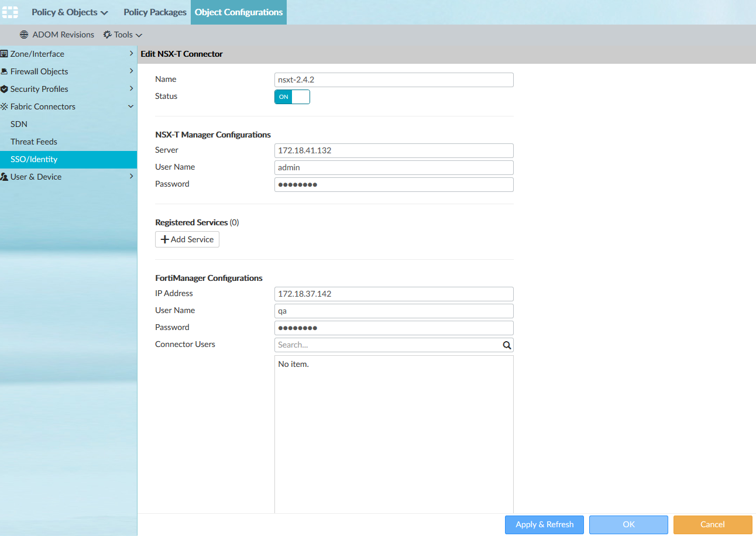Viewport: 756px width, 536px height.
Task: Collapse the Fabric Connectors section
Action: (x=131, y=106)
